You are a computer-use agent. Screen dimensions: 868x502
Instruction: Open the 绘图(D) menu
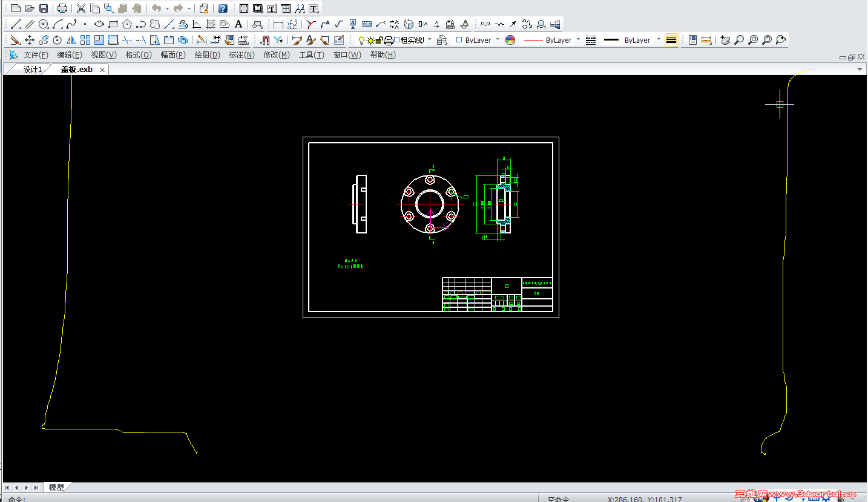[x=207, y=55]
